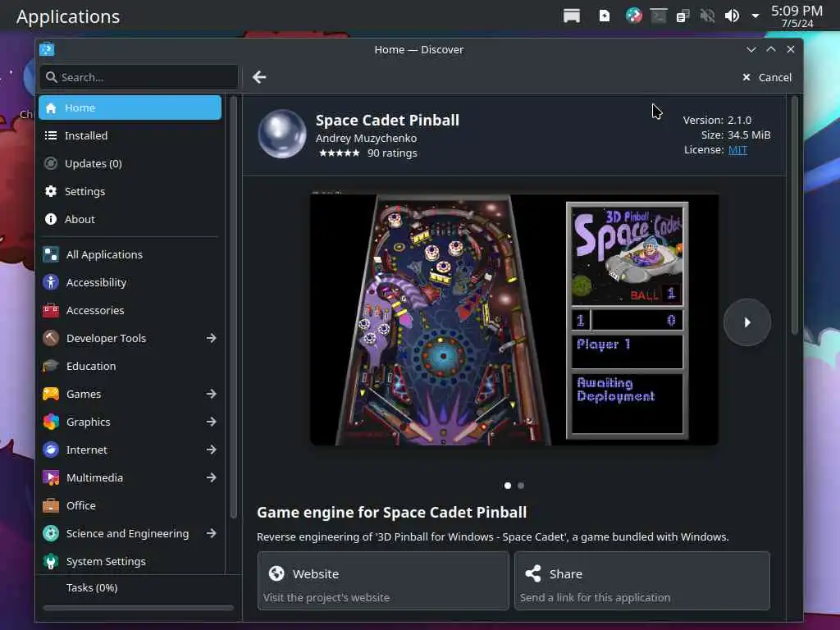This screenshot has width=840, height=630.
Task: Click the Accessibility category icon
Action: (x=51, y=282)
